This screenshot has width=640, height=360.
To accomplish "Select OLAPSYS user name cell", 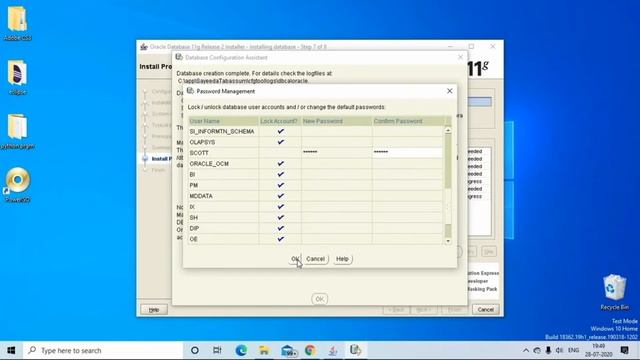I will click(223, 142).
